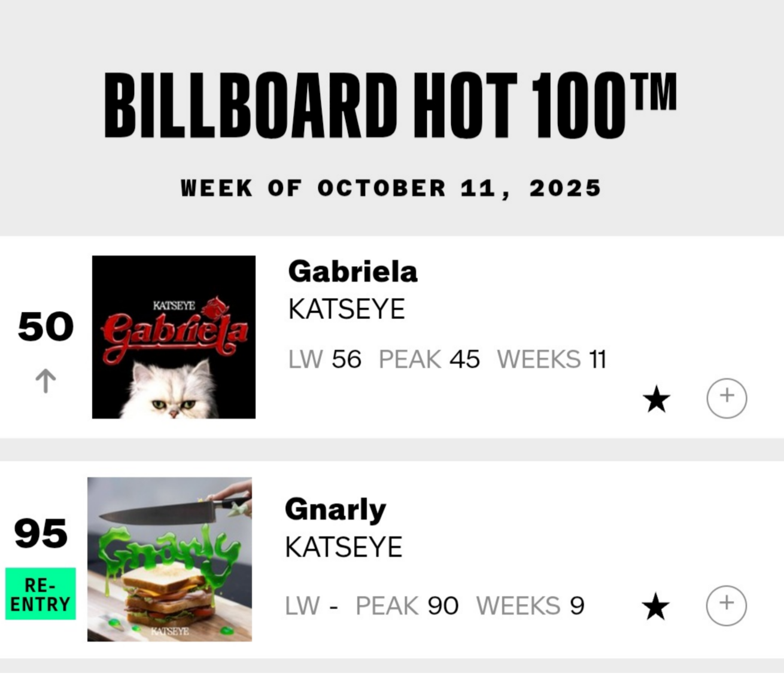This screenshot has width=784, height=683.
Task: Click the rank number 95
Action: (41, 533)
